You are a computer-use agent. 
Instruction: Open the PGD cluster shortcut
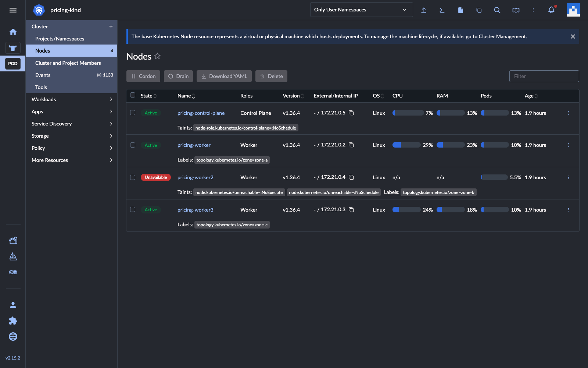click(13, 64)
